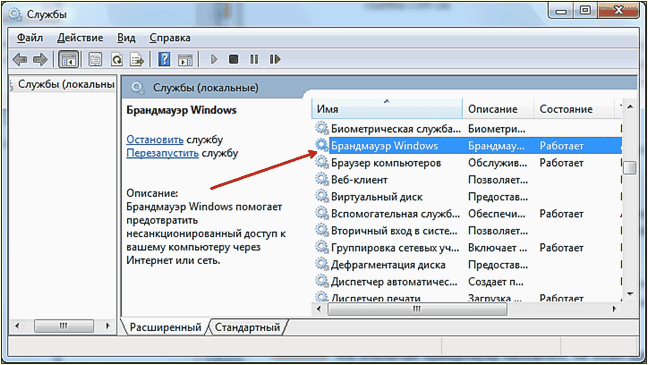
Task: Click the services list horizontal scrollbar thumb
Action: [417, 309]
